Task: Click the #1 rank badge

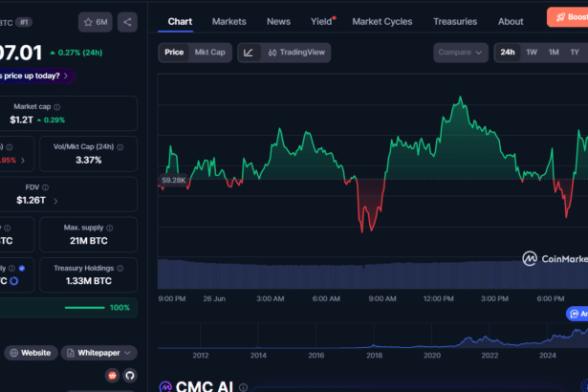Action: (24, 23)
